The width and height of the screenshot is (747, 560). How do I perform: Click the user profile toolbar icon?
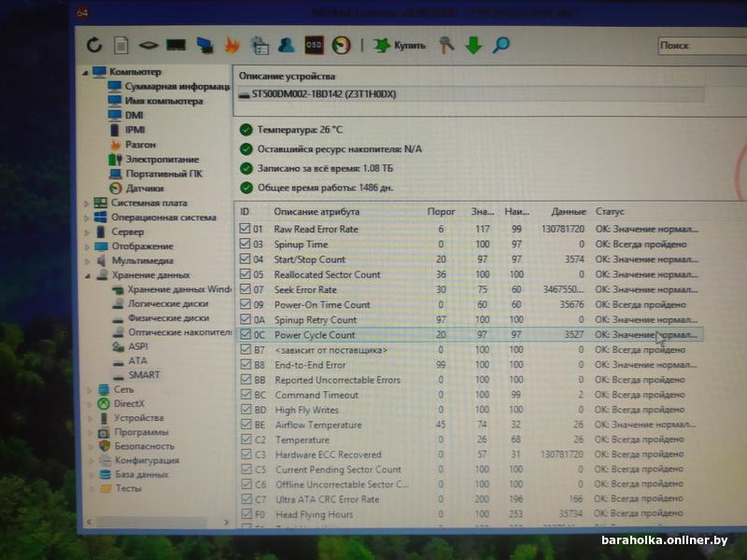pyautogui.click(x=286, y=45)
